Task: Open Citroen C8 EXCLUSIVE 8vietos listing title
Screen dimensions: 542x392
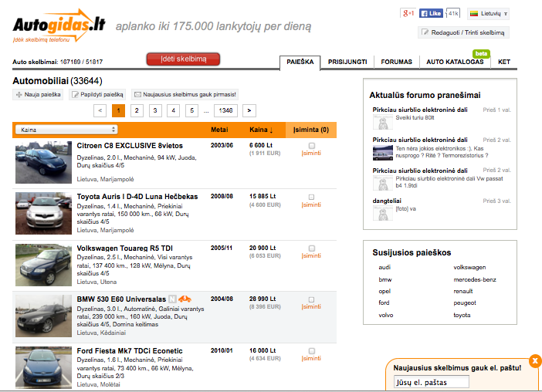Action: [130, 145]
